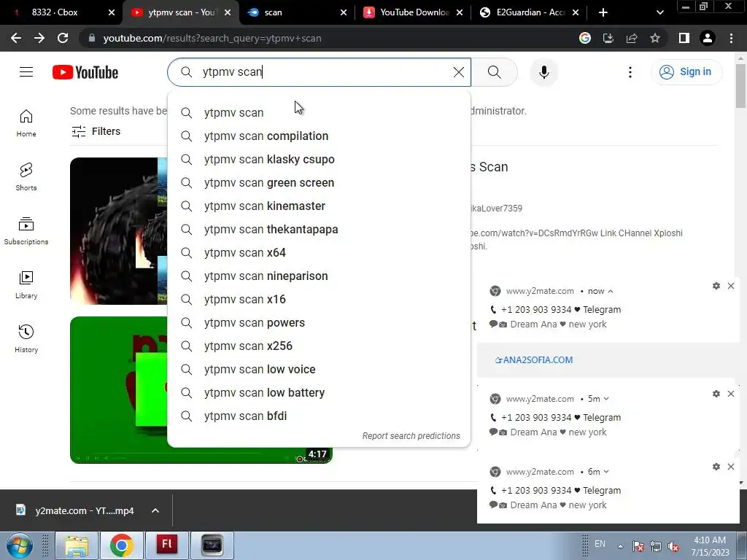Click the Google icon in address bar
The image size is (747, 560).
tap(584, 38)
